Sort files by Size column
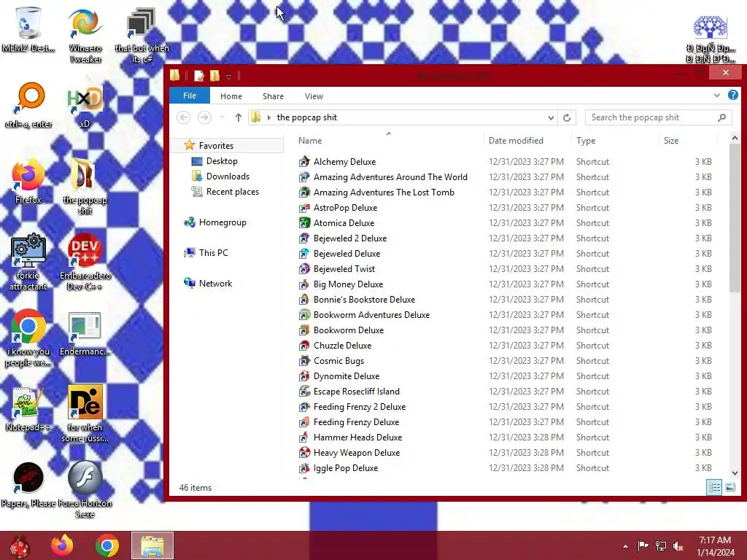This screenshot has width=747, height=560. pos(688,141)
